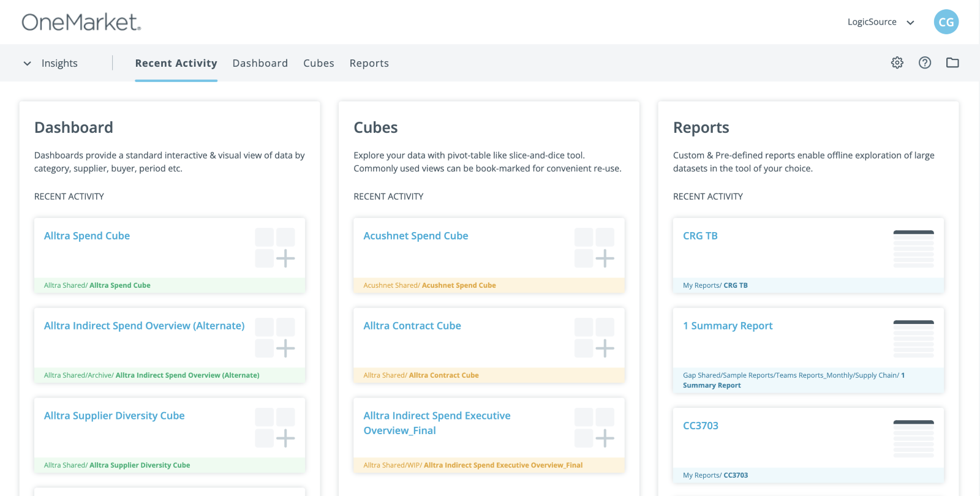Click the Reports section heading
Viewport: 980px width, 496px height.
(x=701, y=127)
